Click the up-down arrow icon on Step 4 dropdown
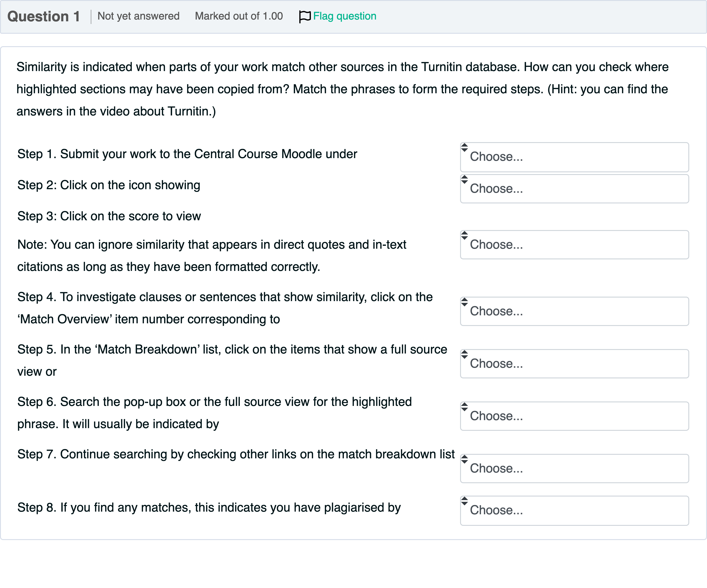Image resolution: width=707 pixels, height=588 pixels. (x=465, y=302)
